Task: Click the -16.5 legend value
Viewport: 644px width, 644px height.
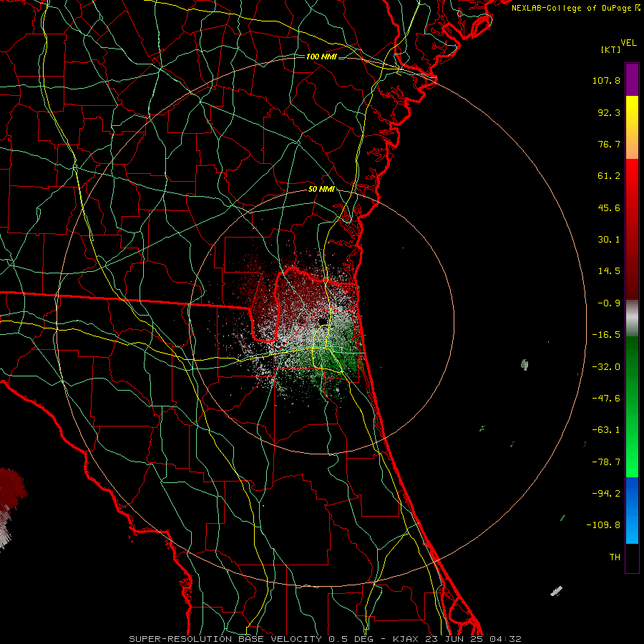Action: click(606, 335)
